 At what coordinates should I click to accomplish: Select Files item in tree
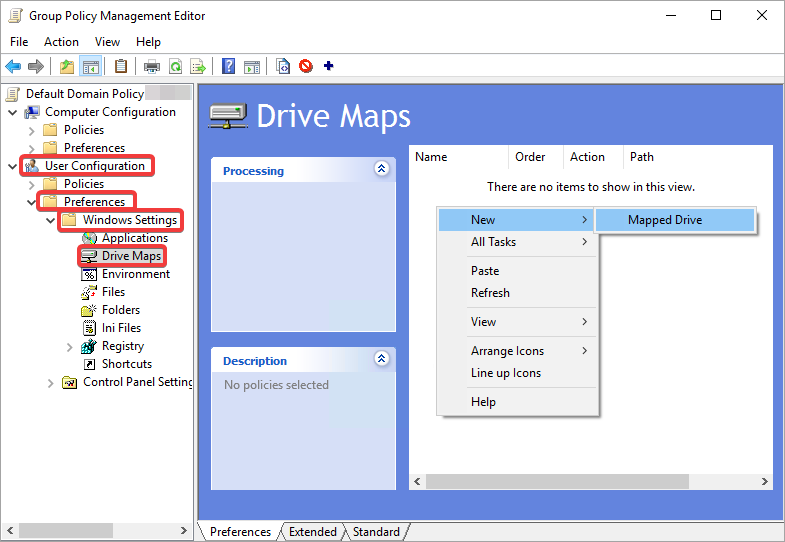[113, 292]
